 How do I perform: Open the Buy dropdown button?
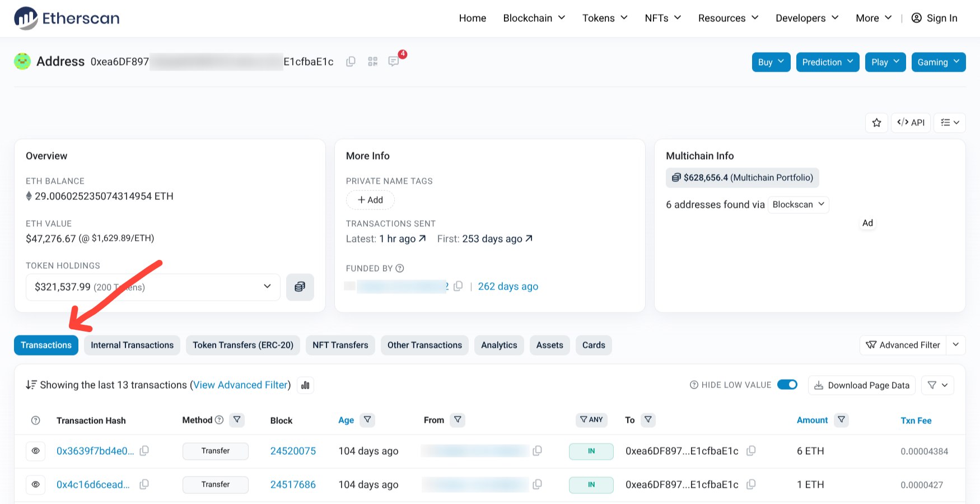pyautogui.click(x=771, y=62)
